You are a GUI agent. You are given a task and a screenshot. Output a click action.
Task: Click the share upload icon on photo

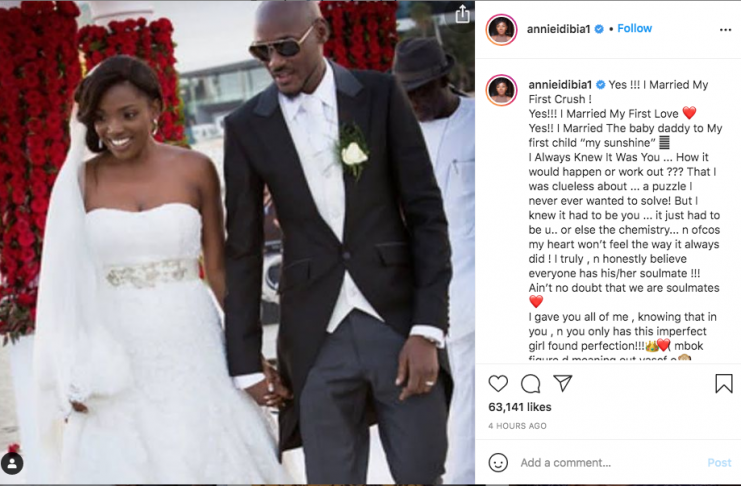(x=462, y=14)
